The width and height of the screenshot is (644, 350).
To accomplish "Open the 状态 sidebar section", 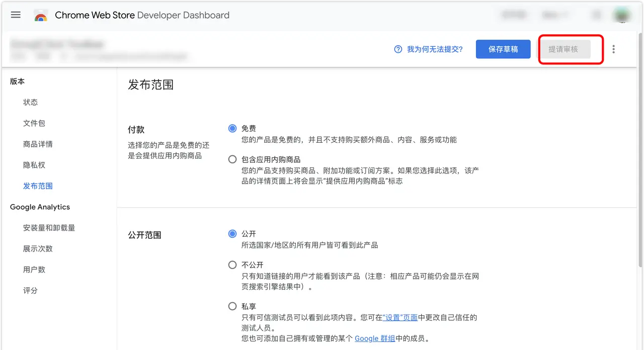I will point(31,102).
